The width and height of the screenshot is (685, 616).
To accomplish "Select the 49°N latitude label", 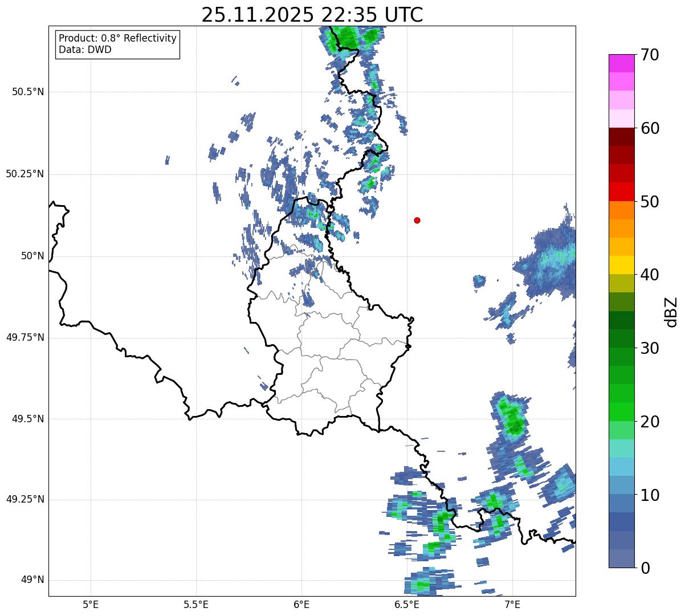I will click(x=32, y=580).
